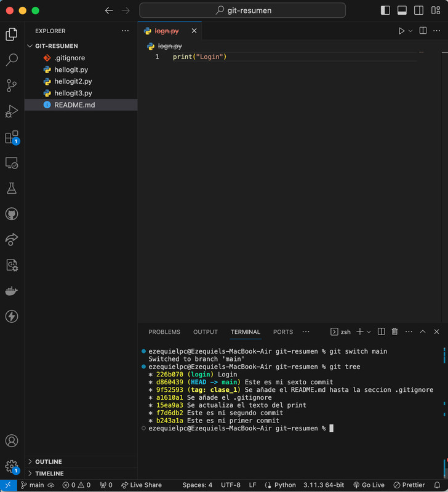Click Prettier in status bar
The height and width of the screenshot is (492, 448).
(x=409, y=485)
